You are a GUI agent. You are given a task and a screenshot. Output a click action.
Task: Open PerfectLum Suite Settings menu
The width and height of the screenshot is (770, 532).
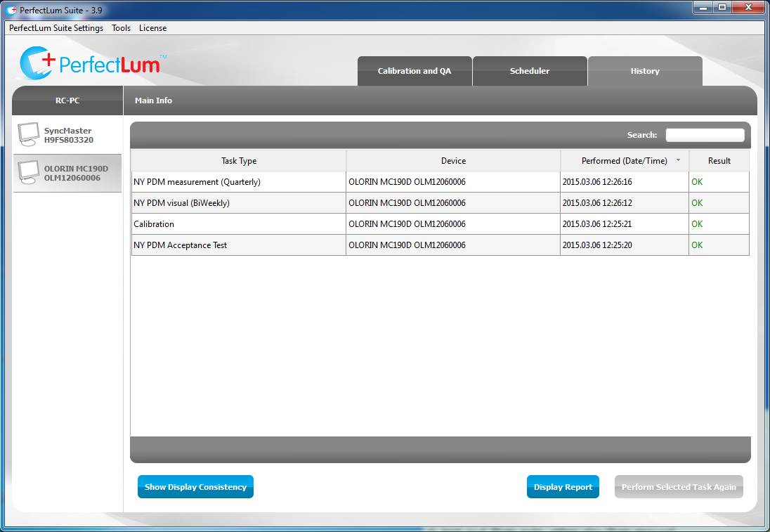pyautogui.click(x=56, y=28)
